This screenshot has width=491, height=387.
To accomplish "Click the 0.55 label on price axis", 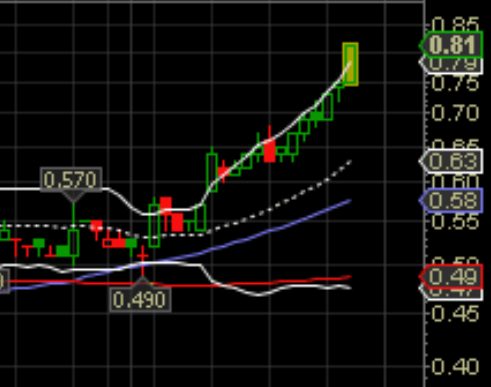I will pyautogui.click(x=455, y=221).
